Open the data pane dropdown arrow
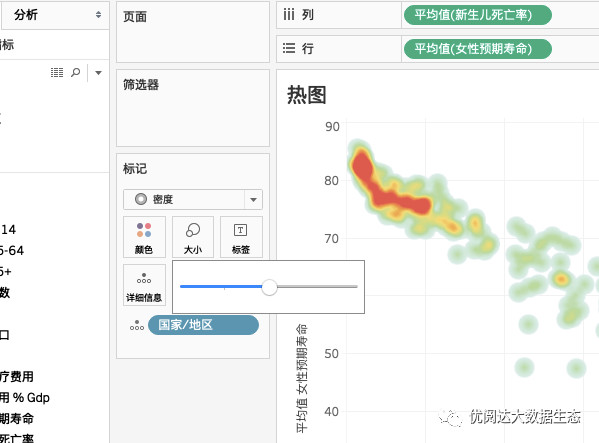 tap(98, 73)
